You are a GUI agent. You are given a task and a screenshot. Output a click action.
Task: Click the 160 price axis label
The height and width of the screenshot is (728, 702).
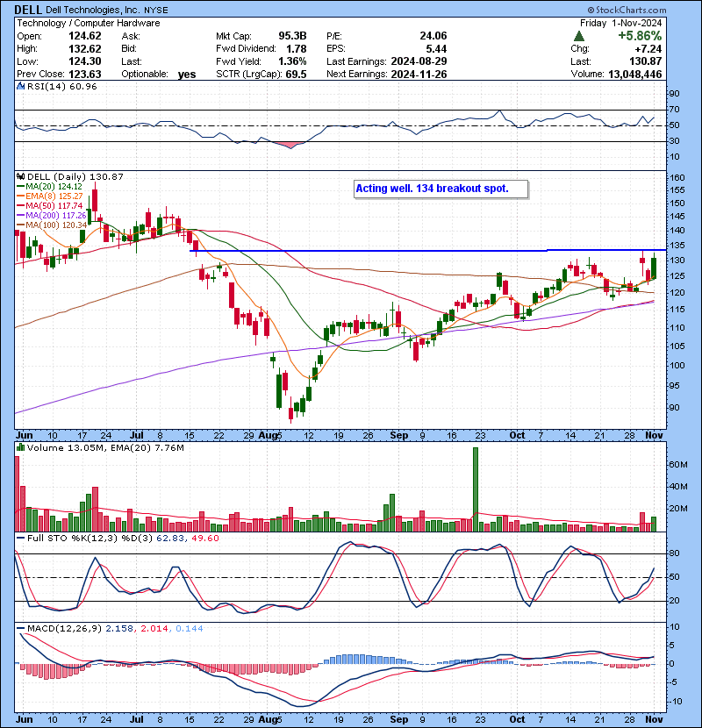coord(677,177)
